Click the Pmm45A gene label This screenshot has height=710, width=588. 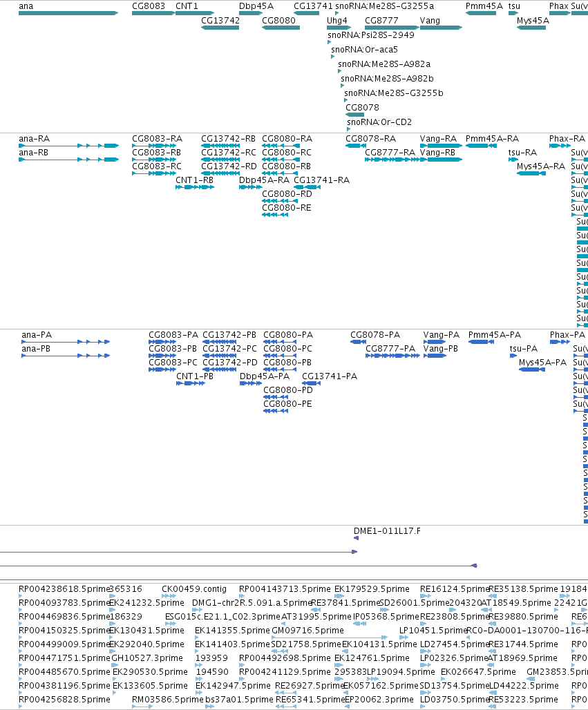[x=484, y=6]
